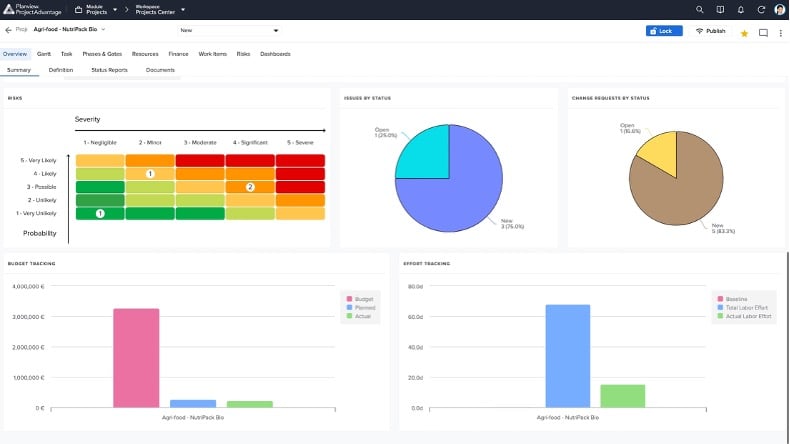Open the three-dot more options menu
Viewport: 790px width, 444px height.
tap(780, 32)
